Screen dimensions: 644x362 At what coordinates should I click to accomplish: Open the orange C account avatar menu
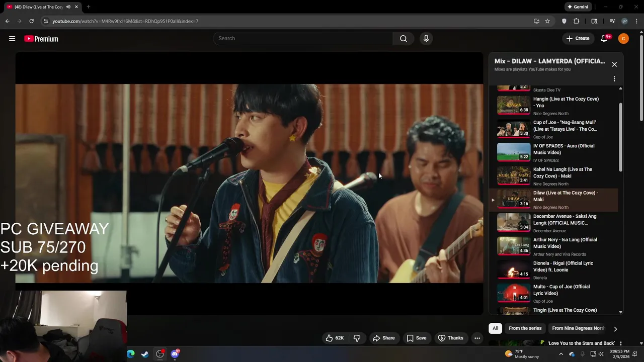623,39
